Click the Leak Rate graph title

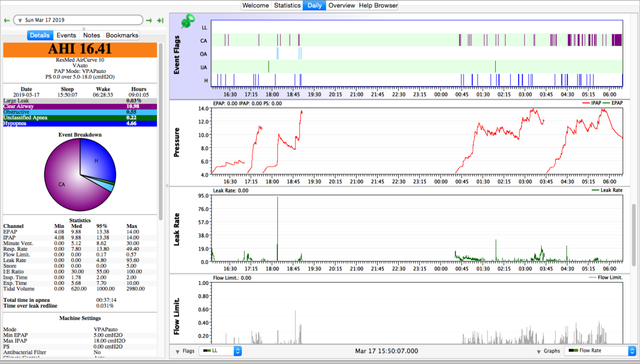[x=177, y=229]
